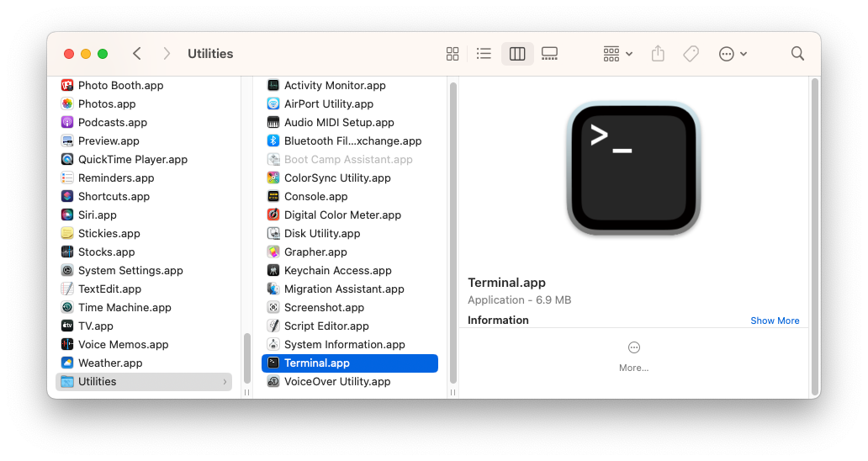Click the Photo Booth app icon
This screenshot has width=868, height=461.
(67, 85)
